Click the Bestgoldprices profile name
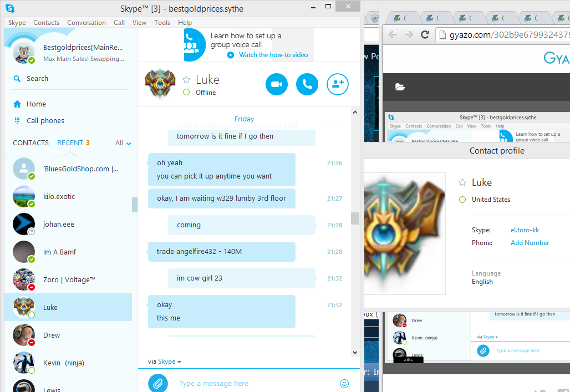The width and height of the screenshot is (570, 392). coord(83,47)
